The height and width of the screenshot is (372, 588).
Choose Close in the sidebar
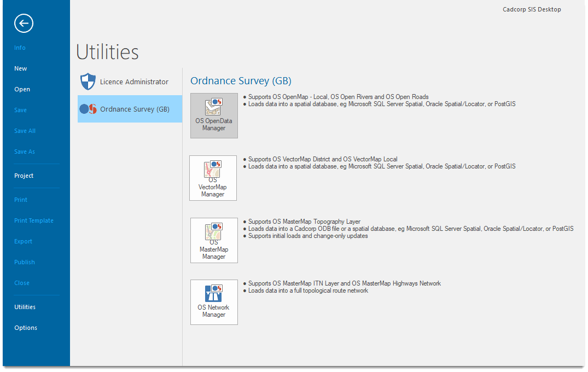22,283
